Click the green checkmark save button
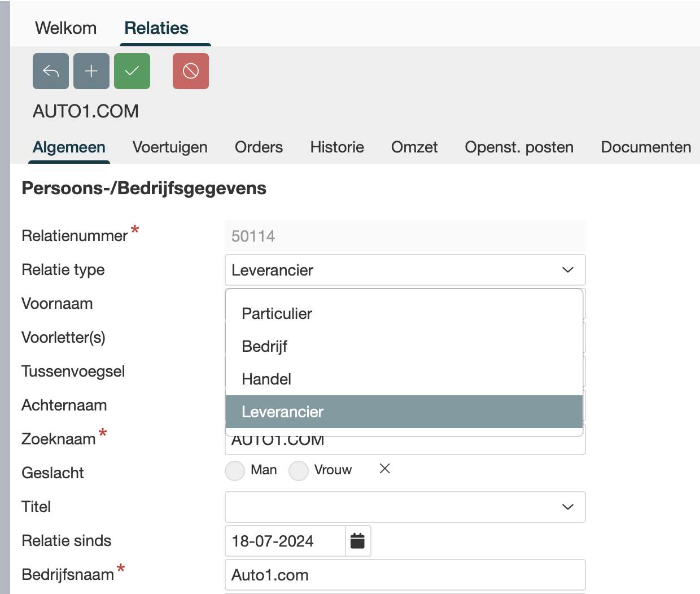The image size is (700, 594). 132,71
